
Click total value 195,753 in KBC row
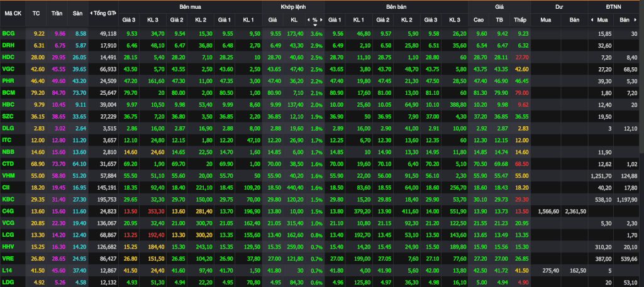[108, 200]
